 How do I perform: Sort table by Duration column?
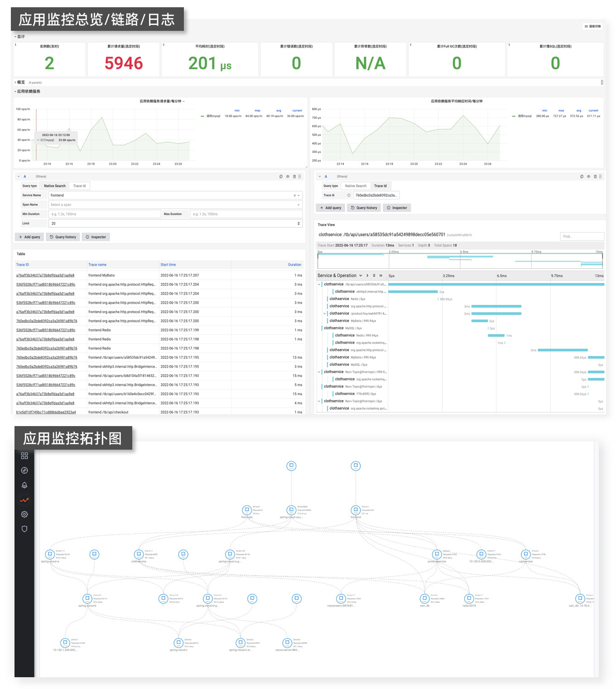[x=294, y=265]
